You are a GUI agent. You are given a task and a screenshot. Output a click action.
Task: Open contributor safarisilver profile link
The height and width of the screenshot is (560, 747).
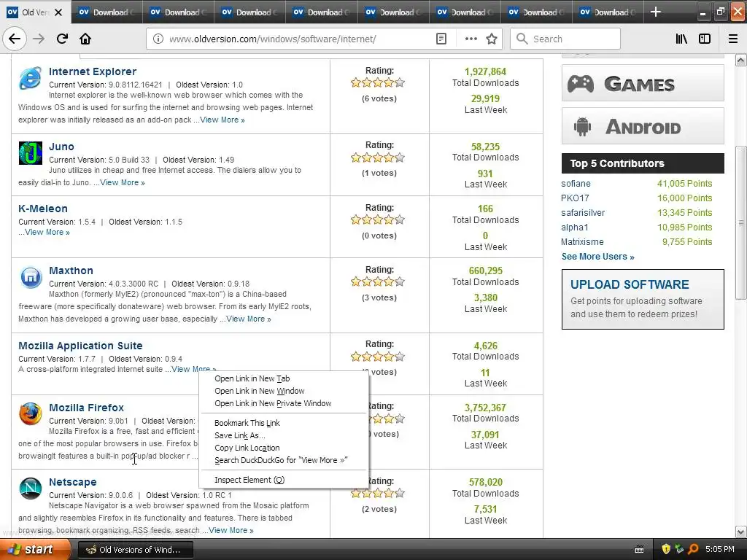(x=583, y=213)
